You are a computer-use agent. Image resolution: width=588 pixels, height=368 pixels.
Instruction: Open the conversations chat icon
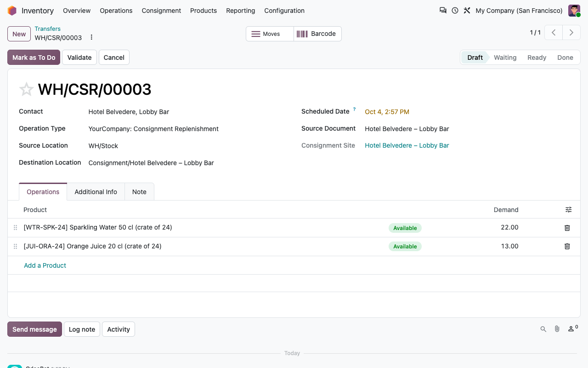pyautogui.click(x=443, y=11)
